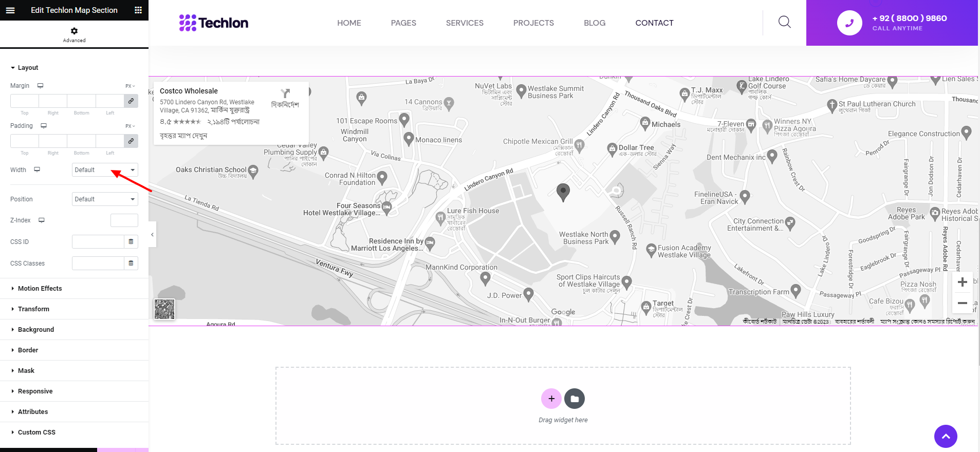Toggle the Padding link values icon
Image resolution: width=980 pixels, height=452 pixels.
[x=131, y=141]
